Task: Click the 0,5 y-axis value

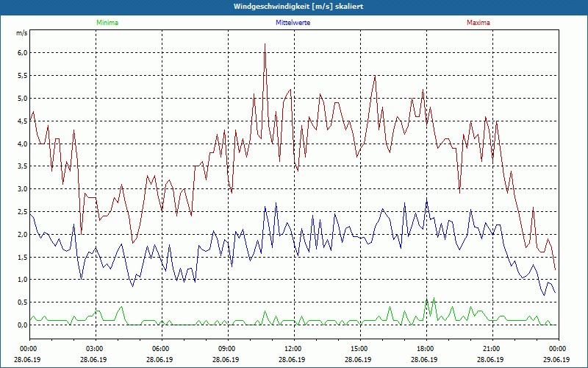Action: [x=23, y=302]
